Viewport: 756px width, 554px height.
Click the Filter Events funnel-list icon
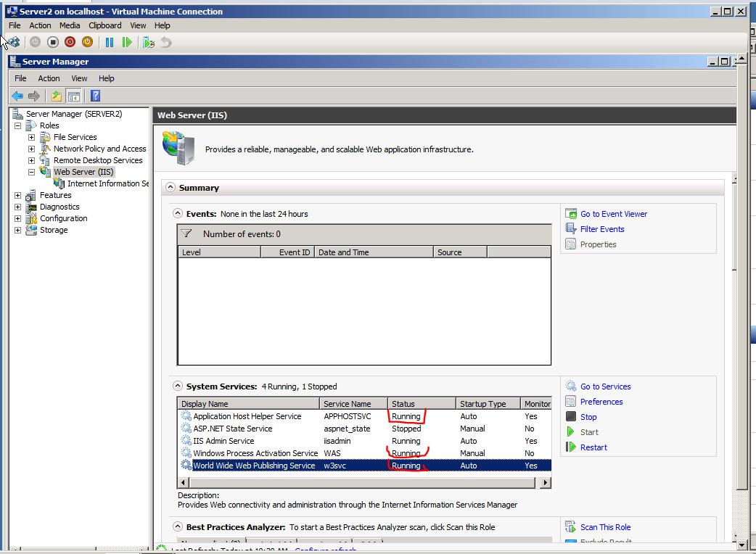coord(571,229)
